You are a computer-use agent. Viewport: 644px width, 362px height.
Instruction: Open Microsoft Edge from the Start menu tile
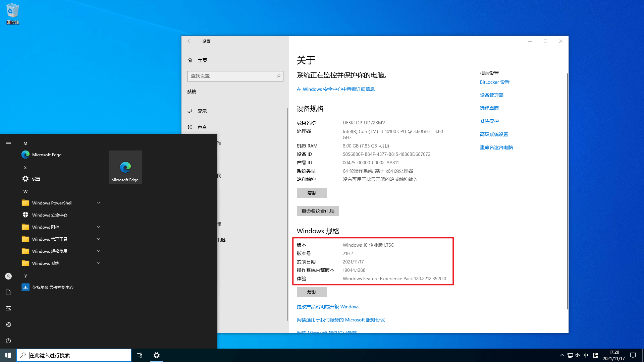pyautogui.click(x=125, y=167)
